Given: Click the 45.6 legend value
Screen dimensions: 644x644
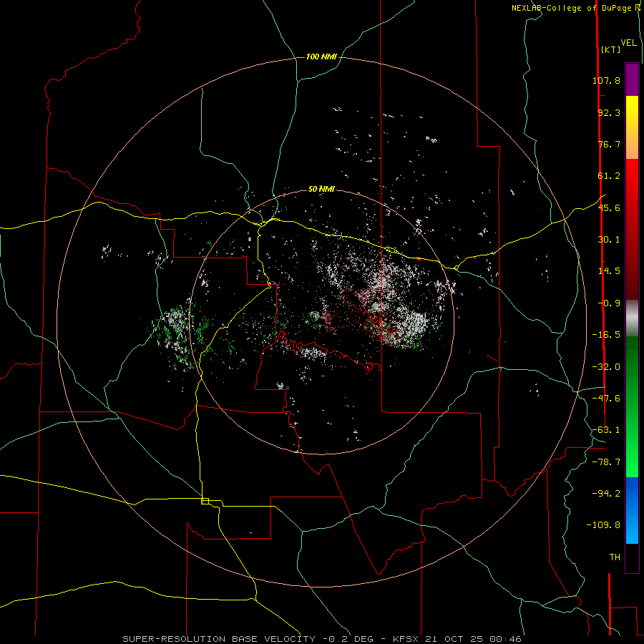Looking at the screenshot, I should (x=609, y=208).
